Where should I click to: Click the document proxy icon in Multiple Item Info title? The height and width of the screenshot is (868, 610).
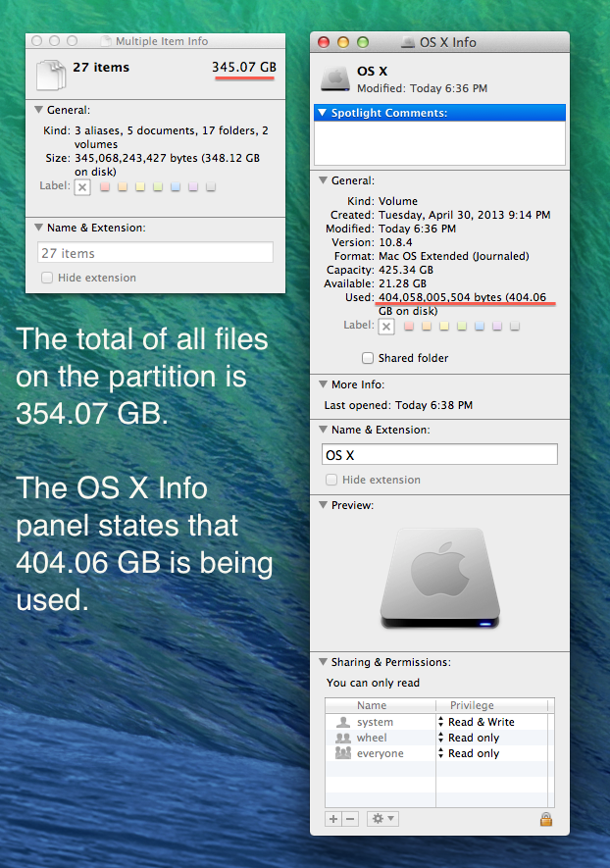pyautogui.click(x=106, y=41)
